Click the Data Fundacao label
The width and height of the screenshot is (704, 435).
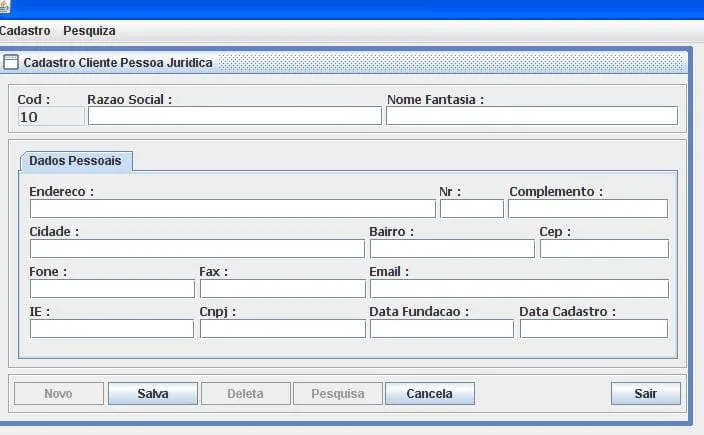(419, 312)
